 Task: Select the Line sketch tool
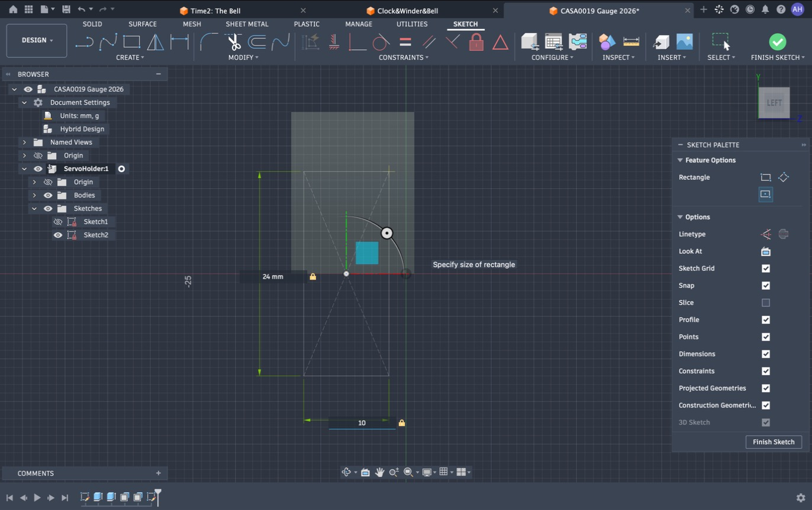[x=84, y=42]
